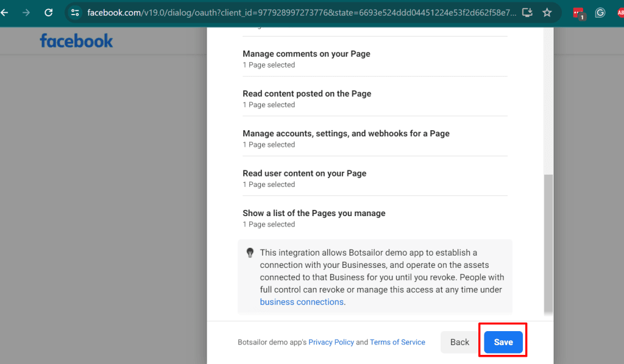Click the address bar URL field

point(299,12)
